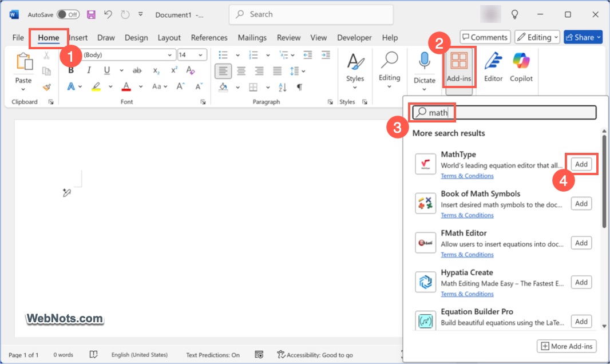
Task: Go to the References tab
Action: pyautogui.click(x=209, y=38)
